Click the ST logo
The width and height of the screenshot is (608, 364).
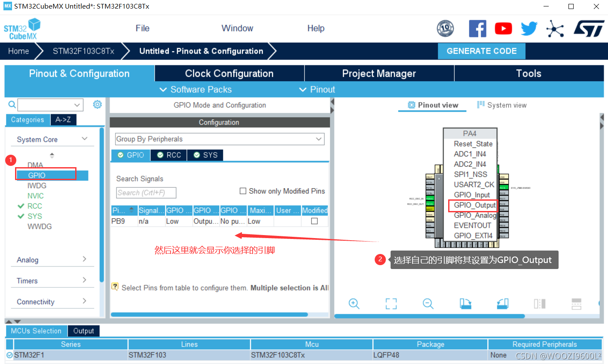coord(589,29)
